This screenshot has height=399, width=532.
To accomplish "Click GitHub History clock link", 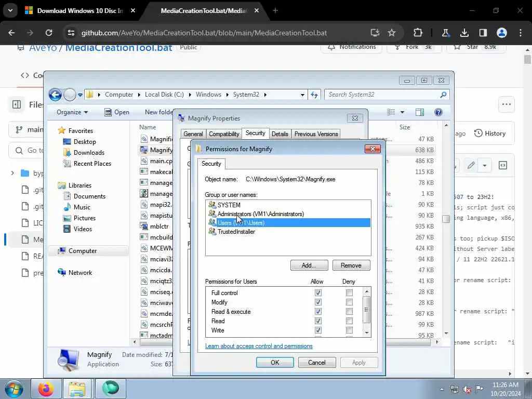I will point(490,134).
